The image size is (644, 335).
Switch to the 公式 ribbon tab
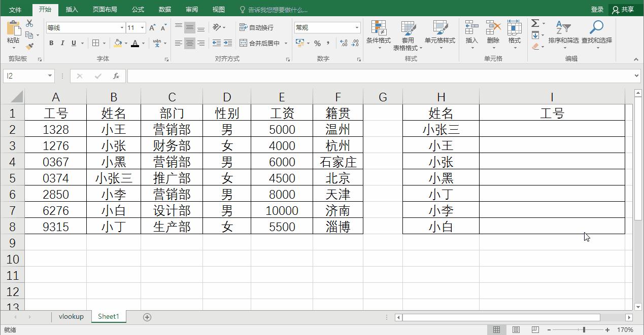pos(137,9)
